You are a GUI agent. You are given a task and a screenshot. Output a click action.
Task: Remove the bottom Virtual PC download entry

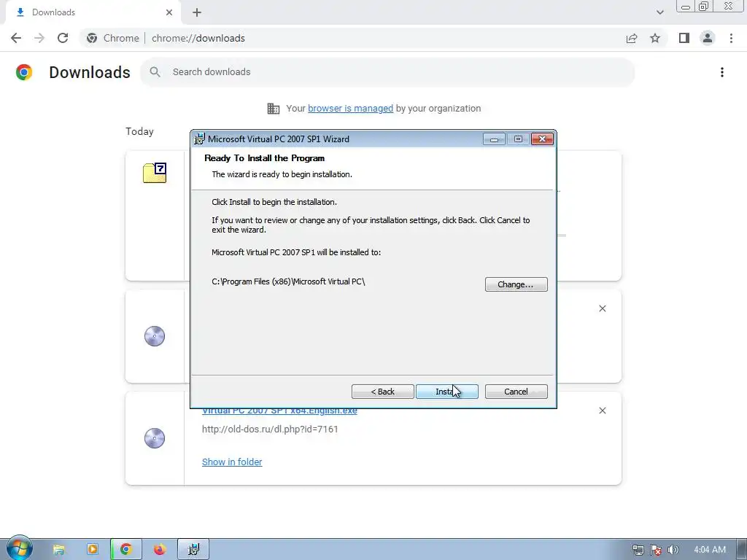click(x=602, y=411)
